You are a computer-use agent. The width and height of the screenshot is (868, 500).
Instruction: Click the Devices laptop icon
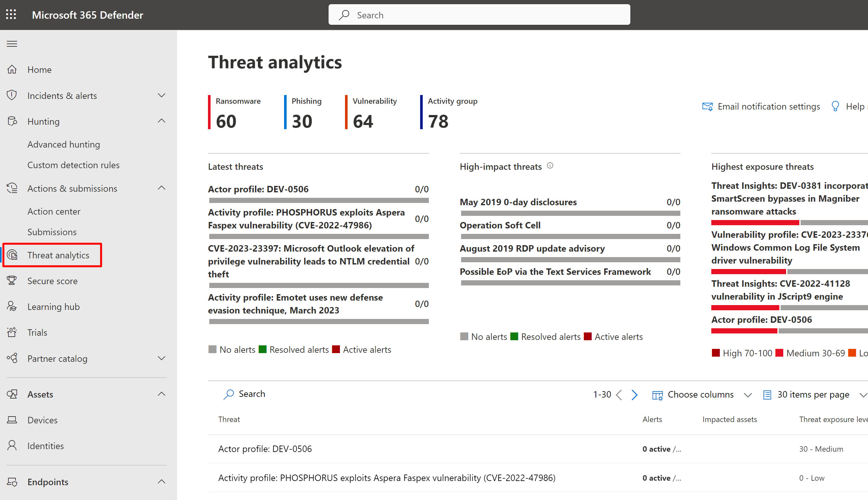(x=12, y=420)
